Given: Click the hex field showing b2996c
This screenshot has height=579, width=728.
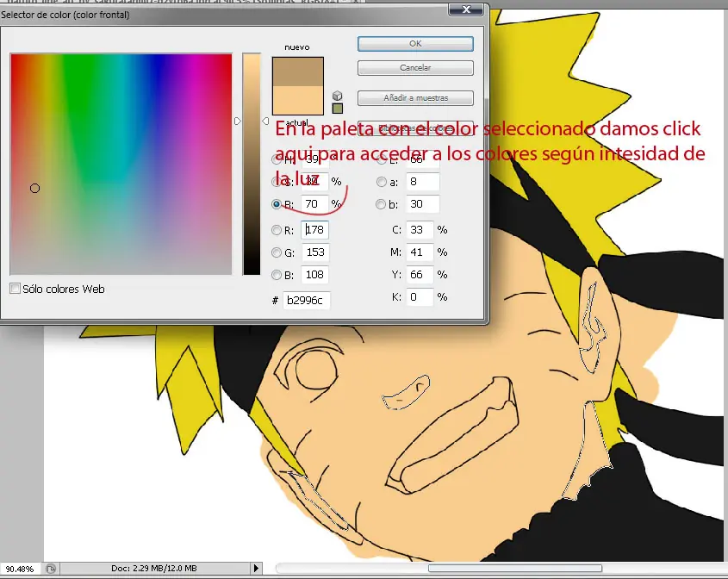Looking at the screenshot, I should [x=306, y=301].
